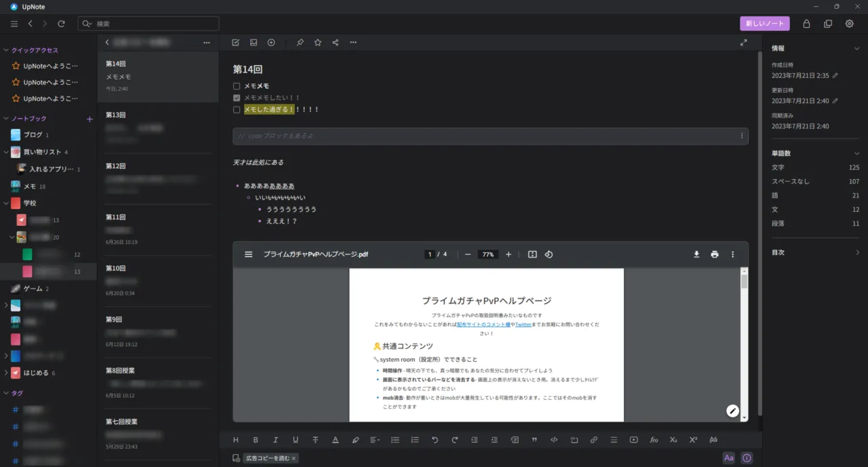Open the 第13回 note in list
The image size is (868, 467).
[x=157, y=127]
